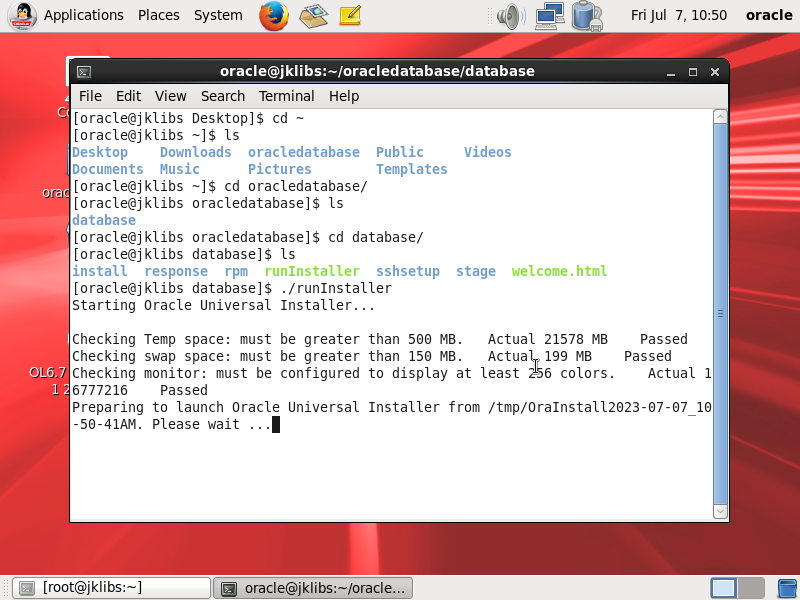The image size is (800, 600).
Task: Click the power manager battery icon
Action: [x=587, y=16]
